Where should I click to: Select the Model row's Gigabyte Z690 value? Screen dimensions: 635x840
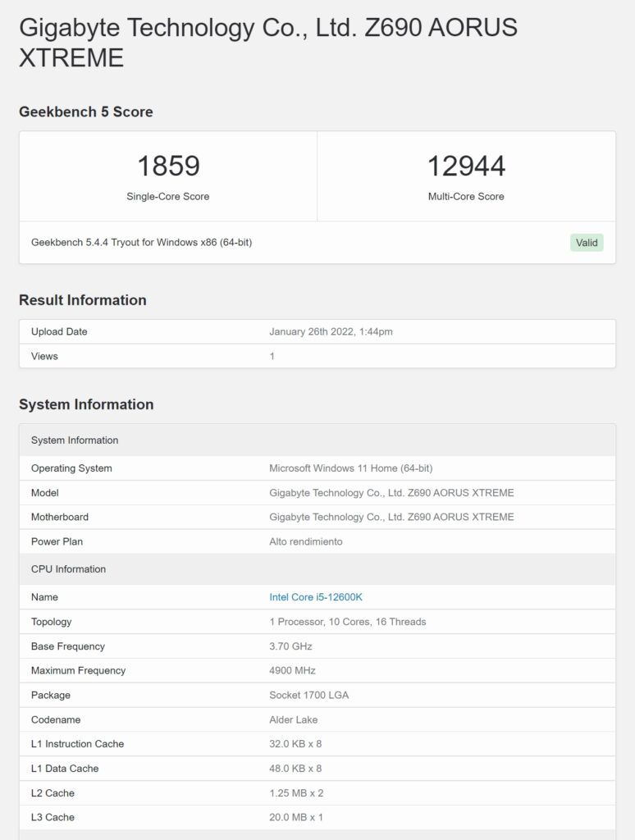tap(391, 493)
